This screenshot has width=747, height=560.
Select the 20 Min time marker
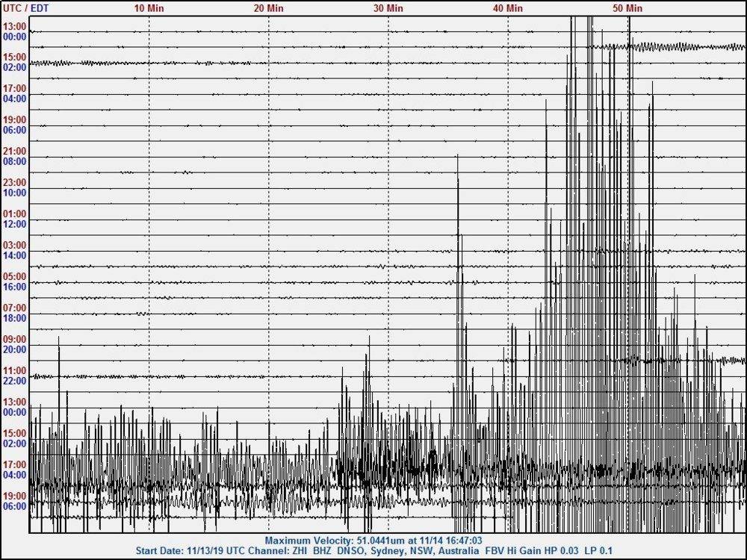(269, 8)
